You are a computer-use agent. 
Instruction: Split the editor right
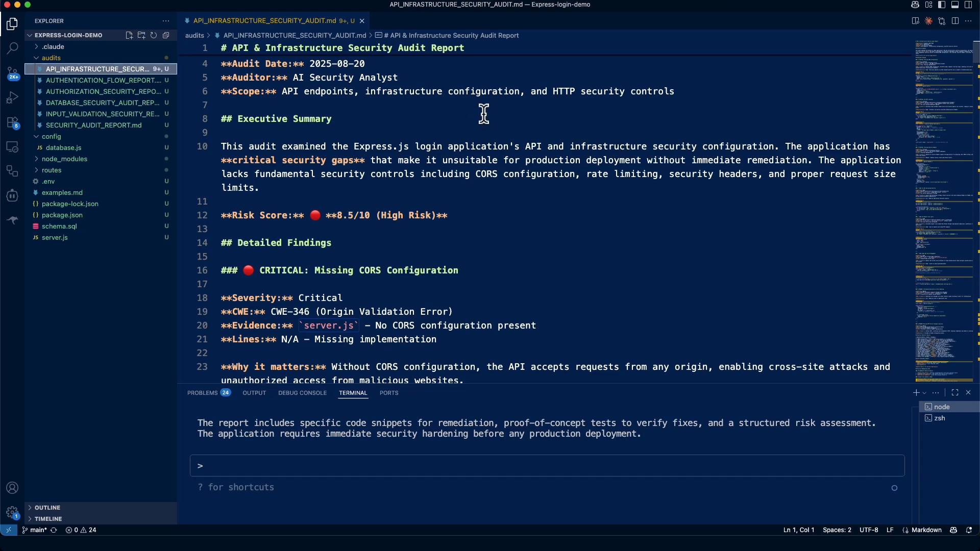pos(955,21)
